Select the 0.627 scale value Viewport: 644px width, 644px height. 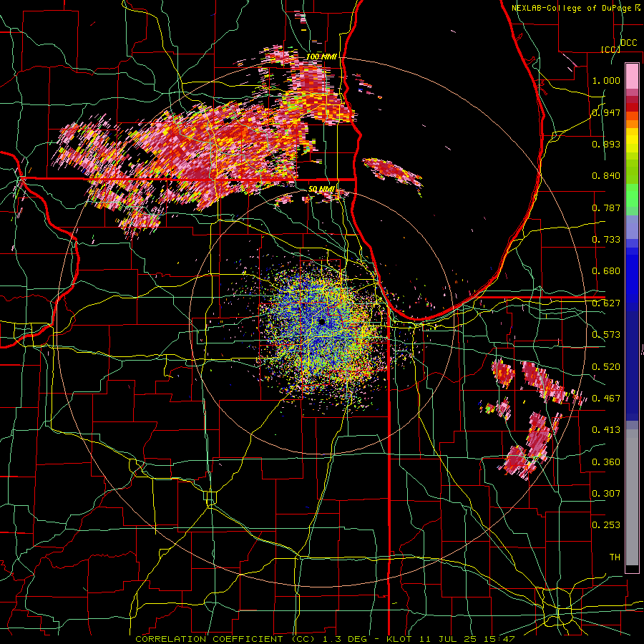pos(606,303)
